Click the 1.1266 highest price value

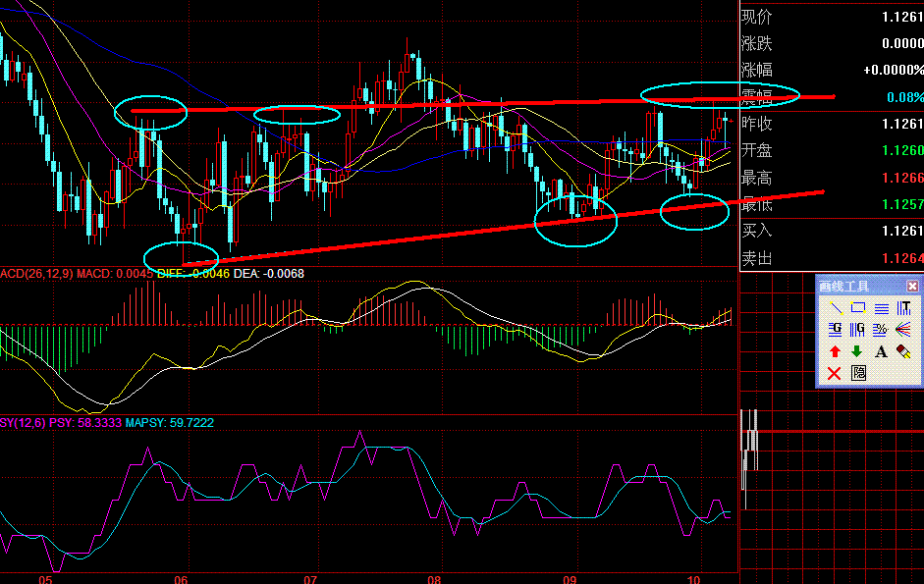(902, 178)
